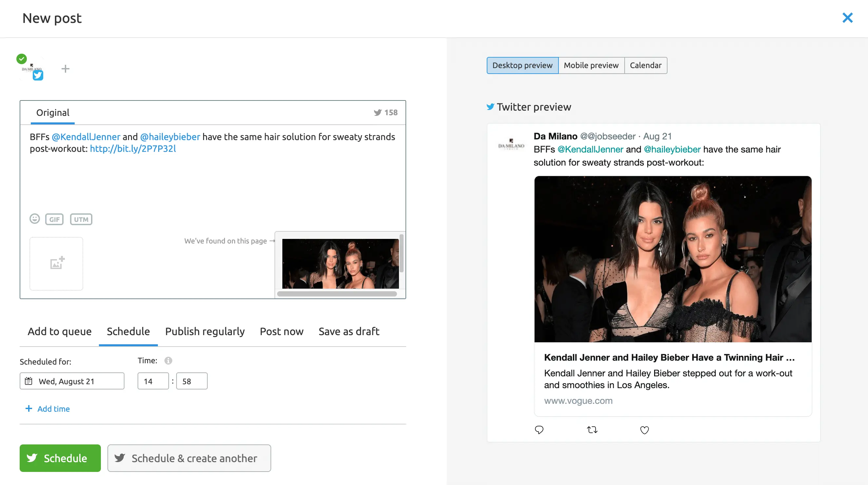This screenshot has height=485, width=868.
Task: Open the bit.ly link in post text
Action: [133, 149]
